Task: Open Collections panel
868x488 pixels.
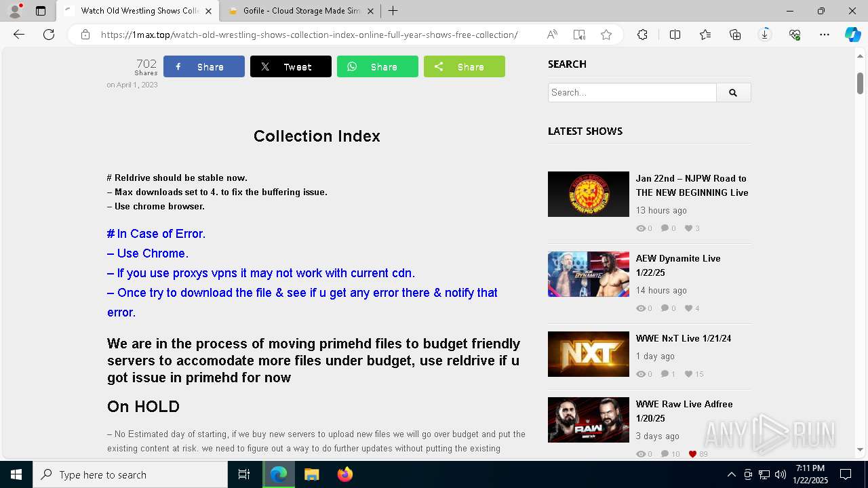Action: (735, 35)
